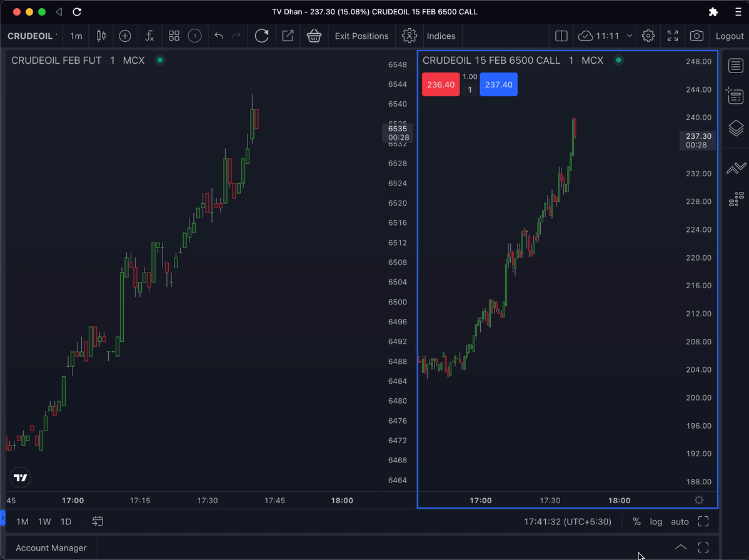
Task: Open the hamburger menu in title bar
Action: pos(738,12)
